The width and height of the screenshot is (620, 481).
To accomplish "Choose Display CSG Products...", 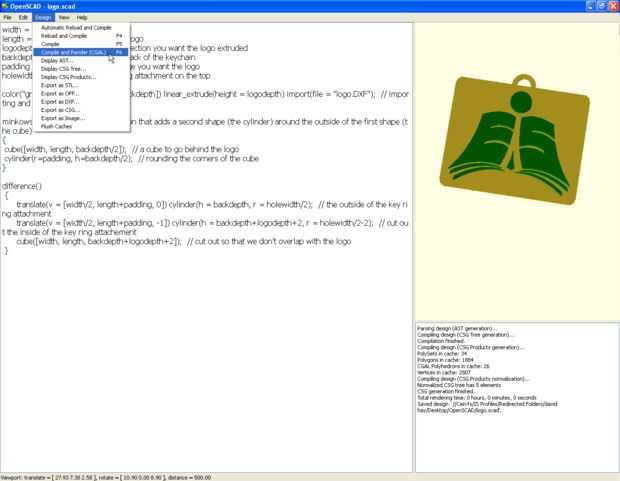I will coord(81,77).
